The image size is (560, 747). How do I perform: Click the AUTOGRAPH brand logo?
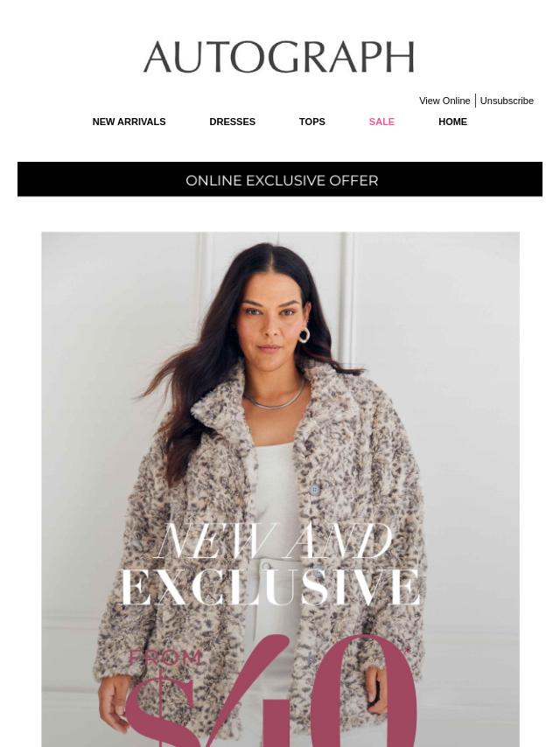click(x=279, y=57)
